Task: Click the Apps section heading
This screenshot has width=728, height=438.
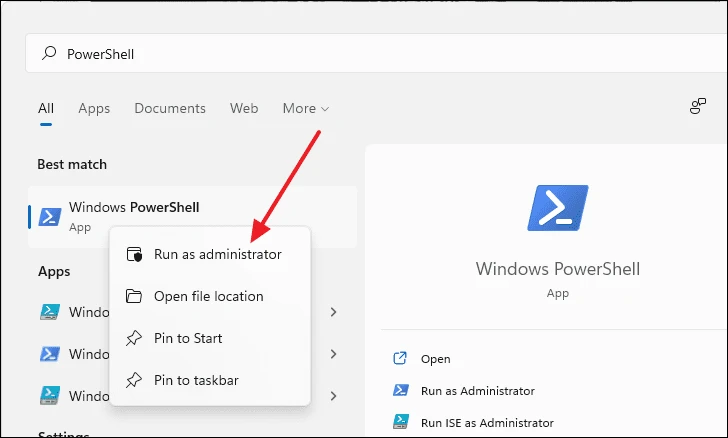Action: point(54,272)
